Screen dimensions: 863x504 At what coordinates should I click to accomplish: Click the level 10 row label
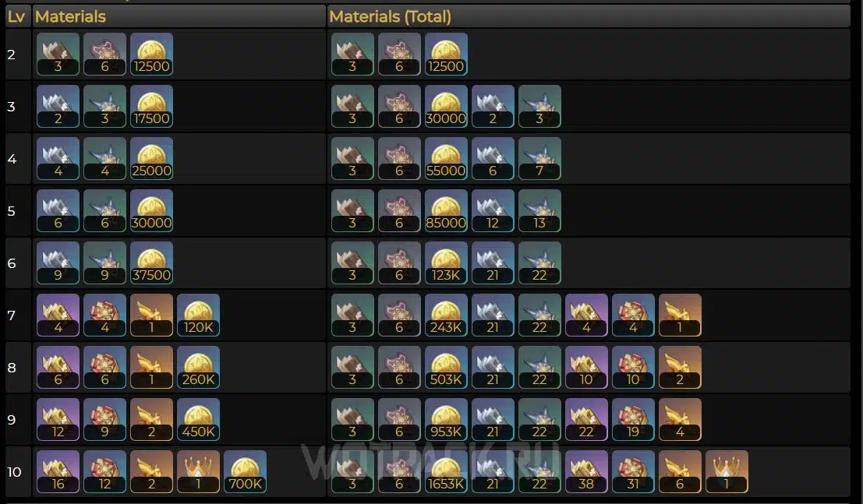[x=14, y=471]
